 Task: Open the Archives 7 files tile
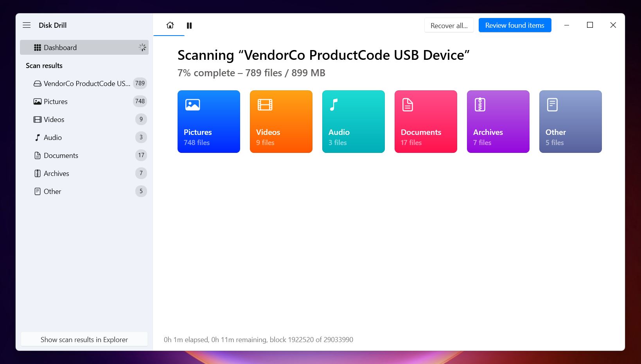coord(498,122)
